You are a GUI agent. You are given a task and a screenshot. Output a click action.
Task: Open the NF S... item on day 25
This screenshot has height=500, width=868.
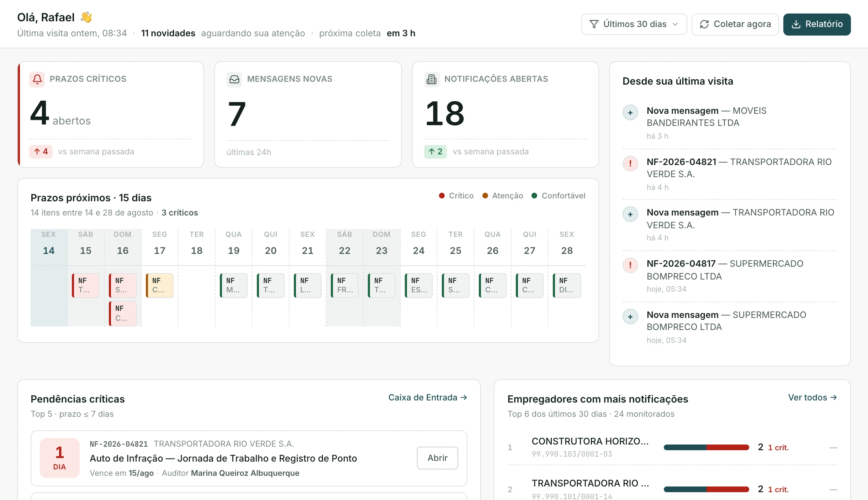click(x=456, y=285)
